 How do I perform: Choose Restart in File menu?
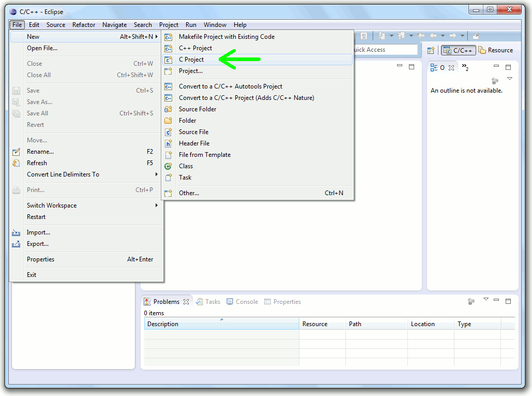tap(86, 217)
